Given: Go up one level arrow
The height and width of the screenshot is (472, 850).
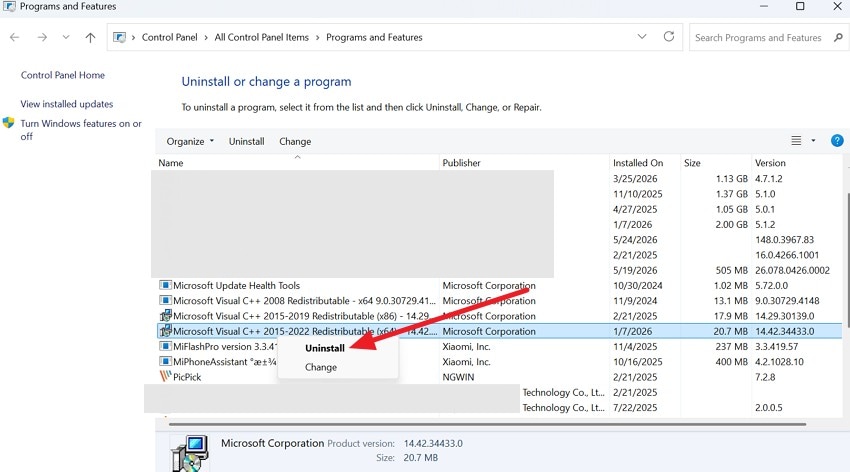Looking at the screenshot, I should coord(90,37).
